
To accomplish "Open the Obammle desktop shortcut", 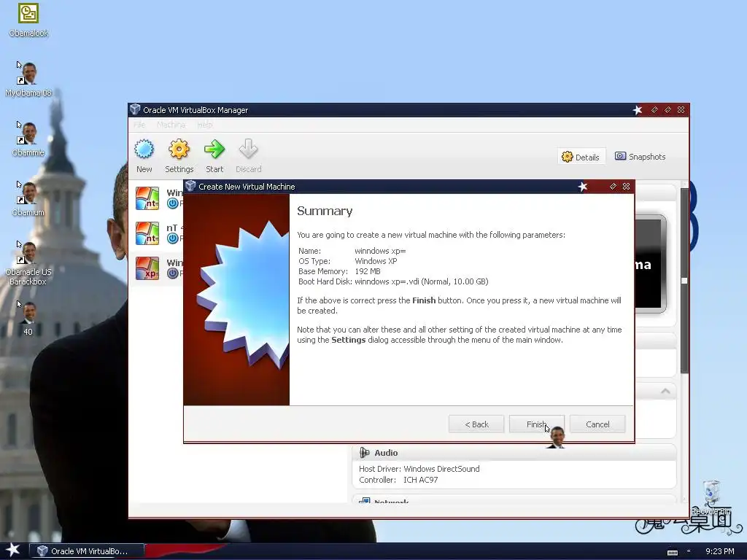I will (28, 139).
